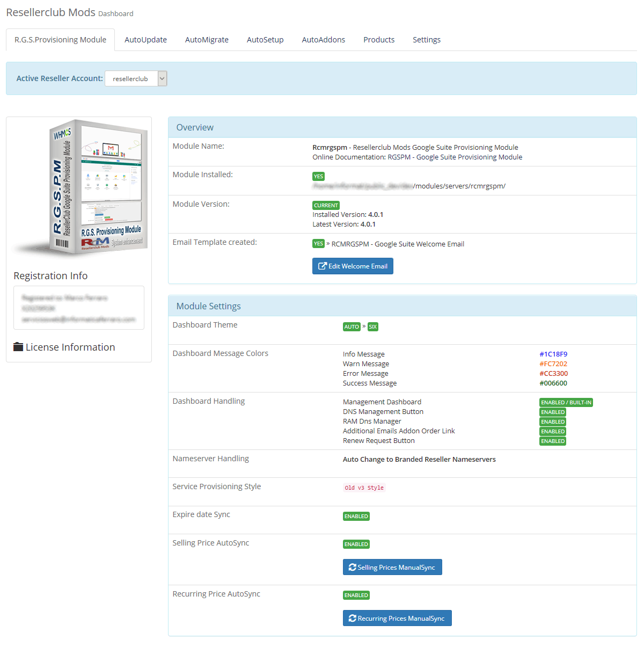Viewport: 644px width, 654px height.
Task: Click the YES badge for Module Installed
Action: tap(318, 176)
